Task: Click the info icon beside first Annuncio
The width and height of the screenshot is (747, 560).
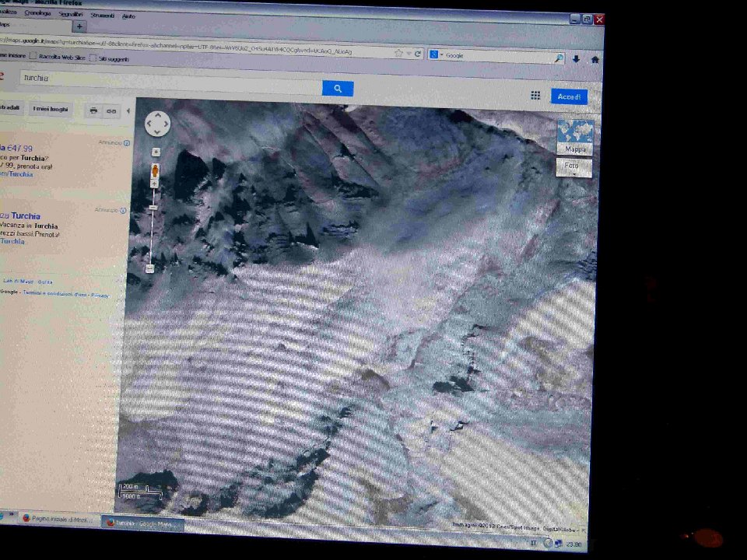Action: [x=127, y=143]
